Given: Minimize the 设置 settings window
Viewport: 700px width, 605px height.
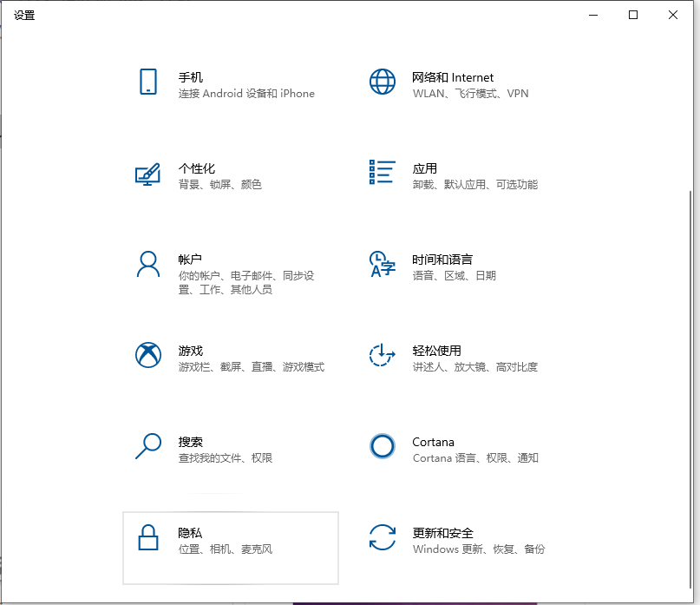Looking at the screenshot, I should click(593, 15).
